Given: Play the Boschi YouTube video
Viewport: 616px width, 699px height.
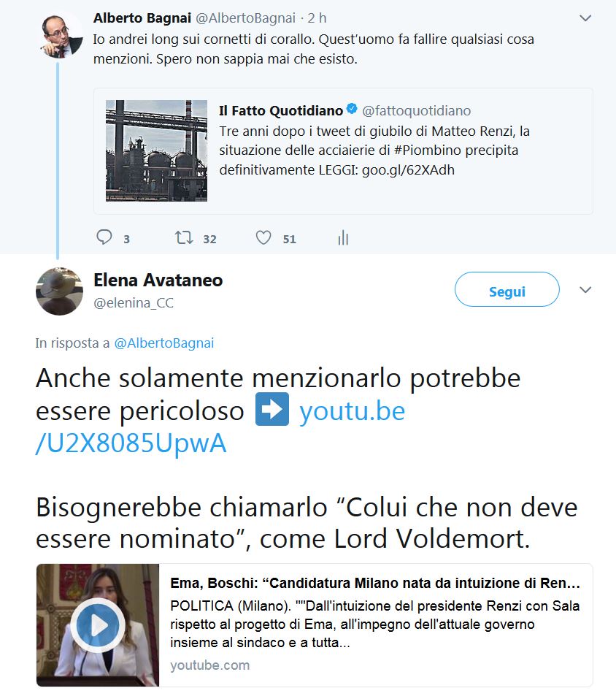Looking at the screenshot, I should pos(98,625).
